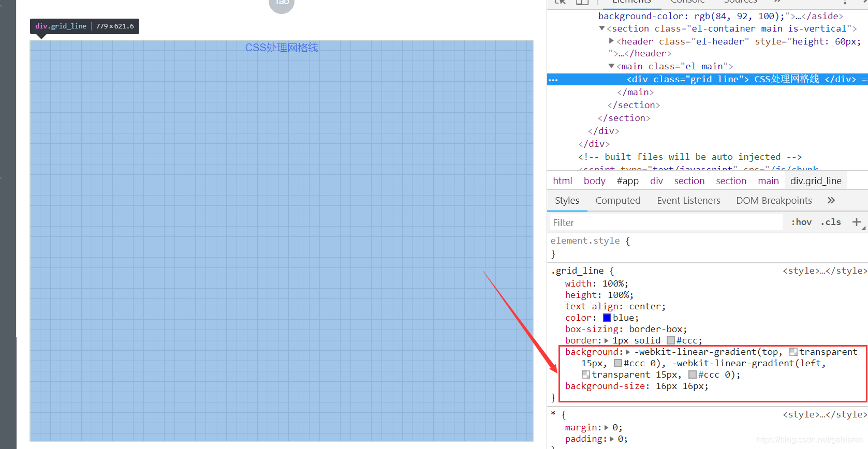868x449 pixels.
Task: Show more style panel tabs chevron
Action: tap(831, 200)
